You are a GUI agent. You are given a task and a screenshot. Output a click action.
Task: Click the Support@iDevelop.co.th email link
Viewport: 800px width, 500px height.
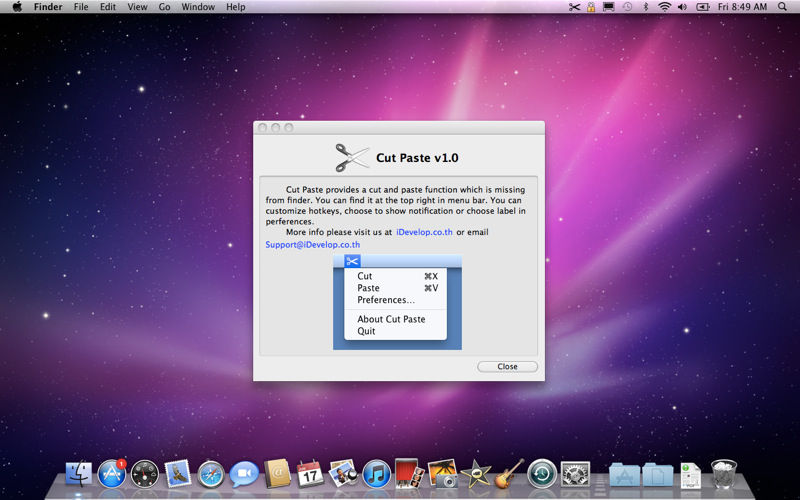[313, 245]
